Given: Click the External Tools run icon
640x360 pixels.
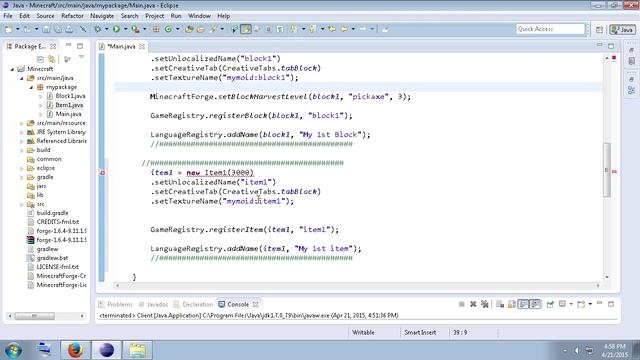Looking at the screenshot, I should [x=135, y=29].
